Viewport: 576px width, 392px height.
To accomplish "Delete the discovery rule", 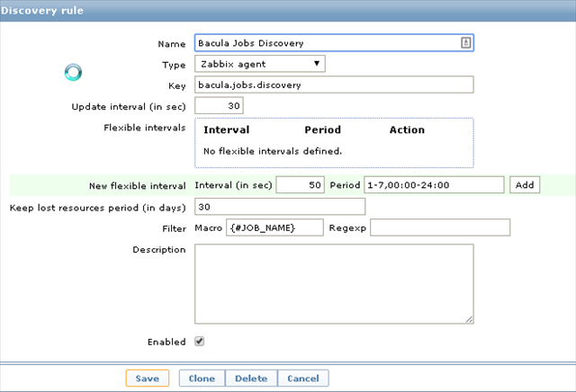I will pyautogui.click(x=251, y=379).
